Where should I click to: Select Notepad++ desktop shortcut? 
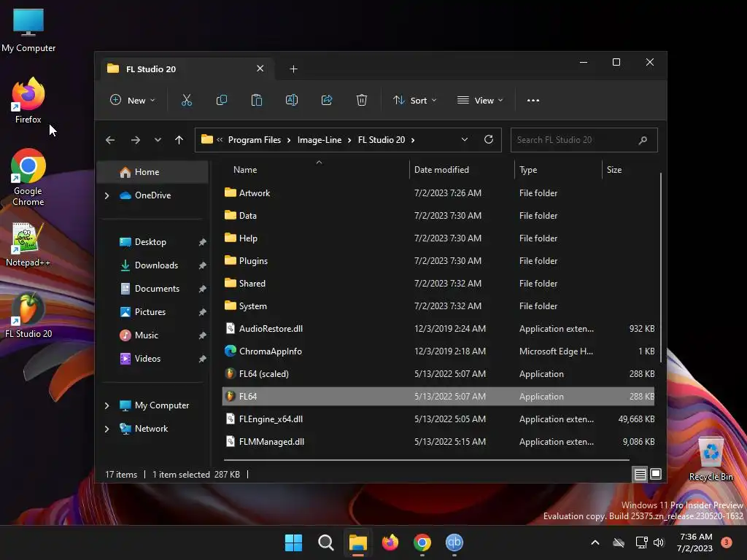click(28, 245)
